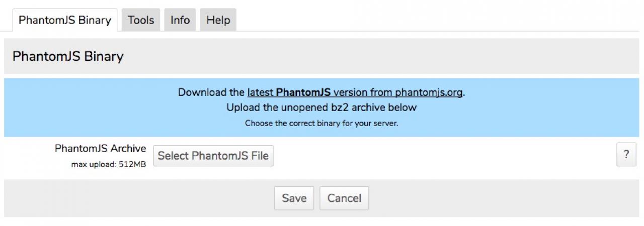Screen dimensions: 644x226
Task: Click the word Download in the banner
Action: 199,92
